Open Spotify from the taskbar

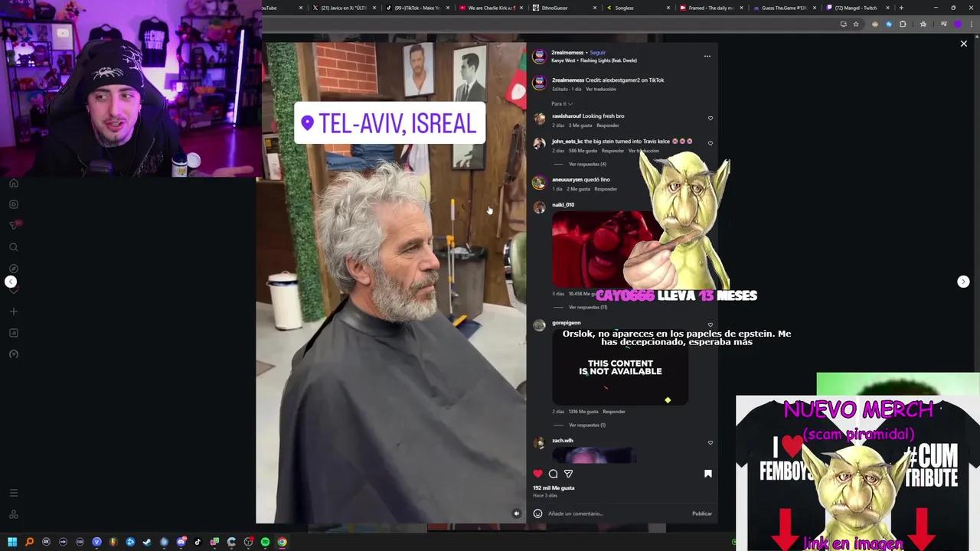pos(265,542)
